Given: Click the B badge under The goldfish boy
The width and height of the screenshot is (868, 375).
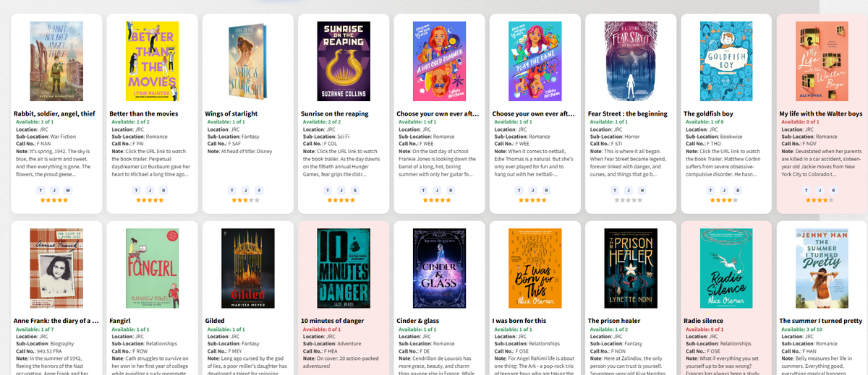Looking at the screenshot, I should (x=738, y=190).
